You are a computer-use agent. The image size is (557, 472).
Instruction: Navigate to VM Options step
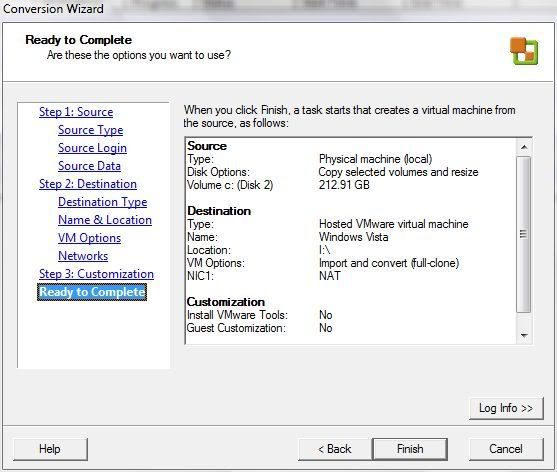[90, 238]
